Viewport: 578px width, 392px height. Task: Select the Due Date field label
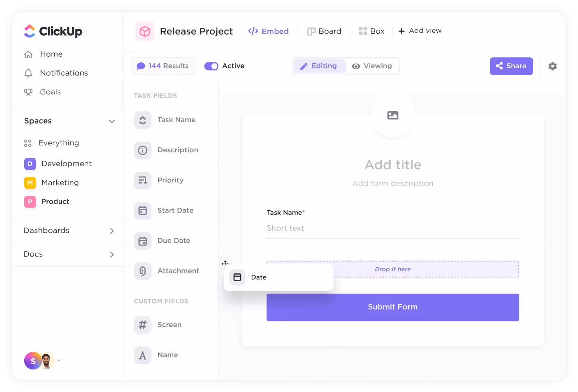pyautogui.click(x=174, y=241)
